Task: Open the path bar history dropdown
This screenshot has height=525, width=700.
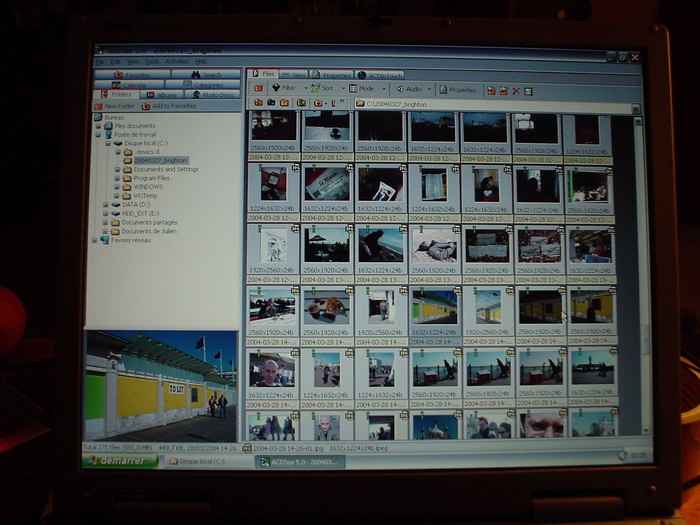Action: pyautogui.click(x=635, y=108)
